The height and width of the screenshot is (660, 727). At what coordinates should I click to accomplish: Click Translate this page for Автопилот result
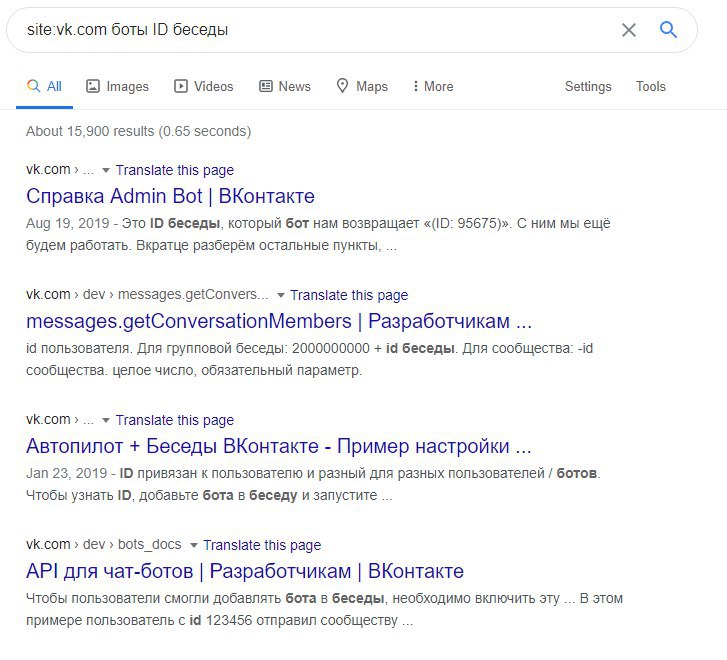click(x=175, y=420)
